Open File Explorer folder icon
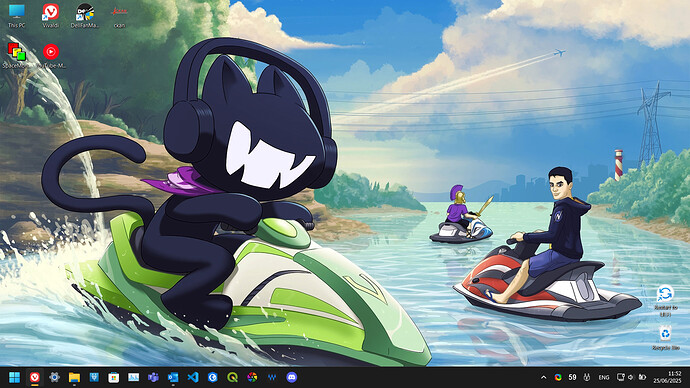This screenshot has width=690, height=388. click(74, 377)
